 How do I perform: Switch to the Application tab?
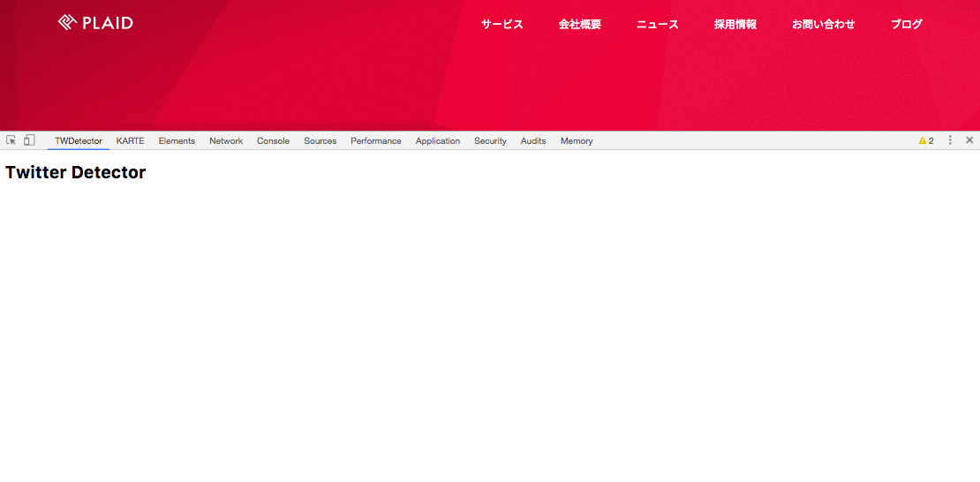[438, 141]
